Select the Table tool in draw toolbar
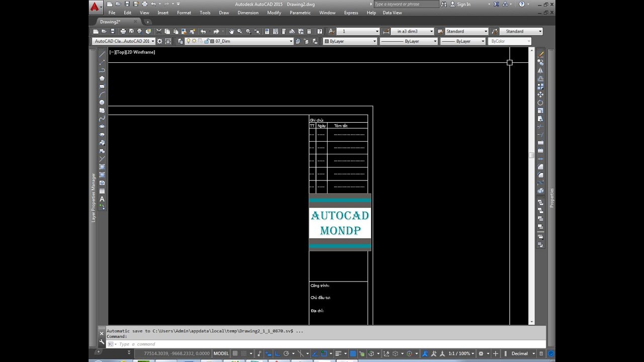Screen dimensions: 644x362 pos(102,191)
